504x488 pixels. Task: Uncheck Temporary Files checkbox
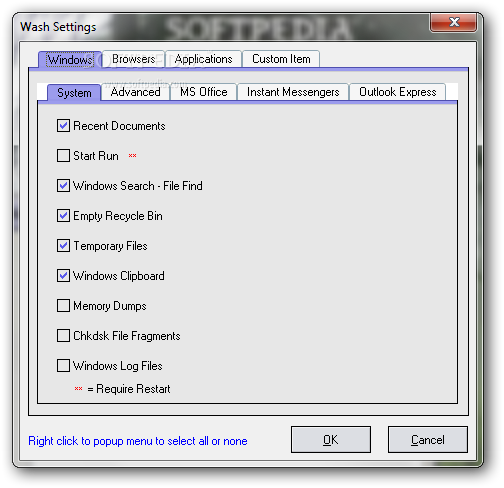click(x=63, y=246)
